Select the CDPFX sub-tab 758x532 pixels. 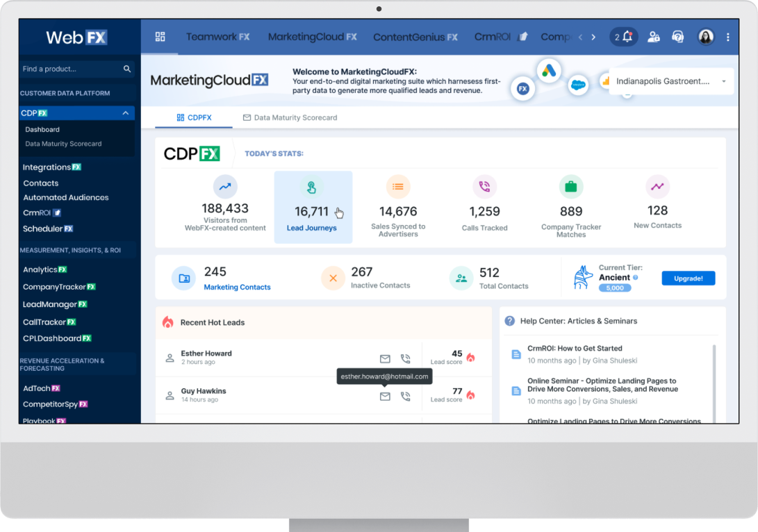(x=194, y=117)
